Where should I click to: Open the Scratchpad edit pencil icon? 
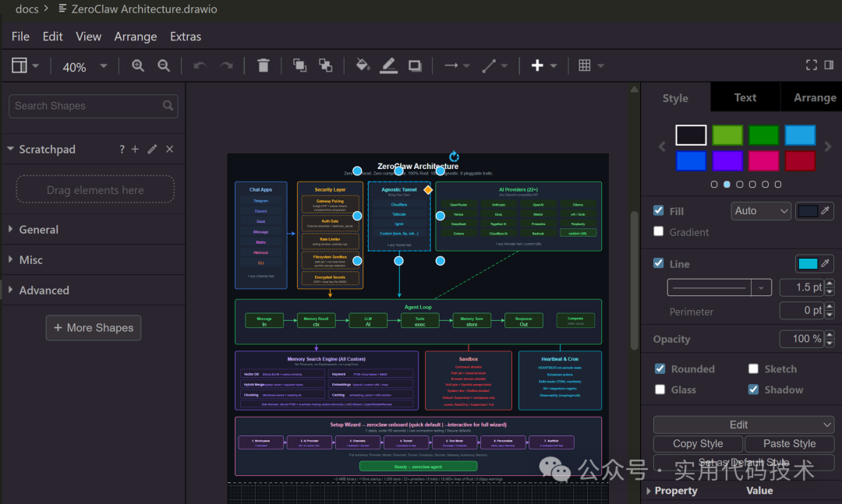(x=151, y=149)
